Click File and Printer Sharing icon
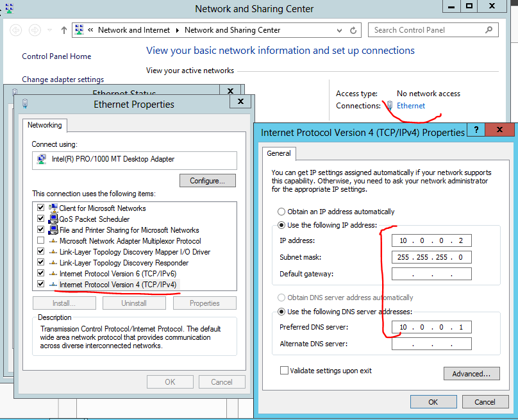Image resolution: width=518 pixels, height=420 pixels. click(53, 230)
